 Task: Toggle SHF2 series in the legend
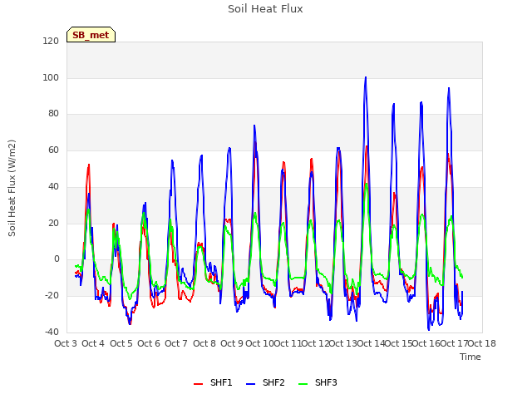(x=265, y=382)
